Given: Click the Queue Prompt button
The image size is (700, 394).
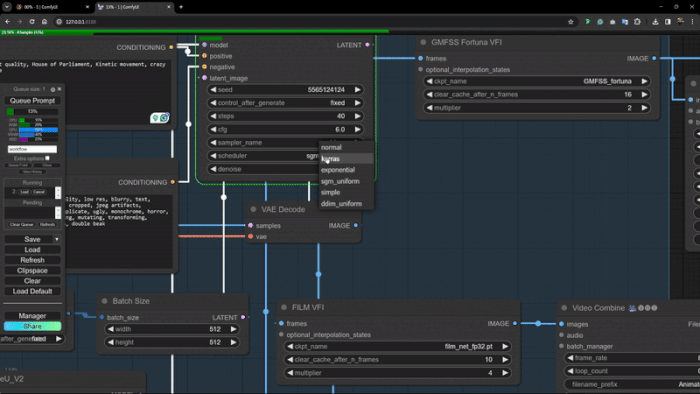Looking at the screenshot, I should 32,100.
